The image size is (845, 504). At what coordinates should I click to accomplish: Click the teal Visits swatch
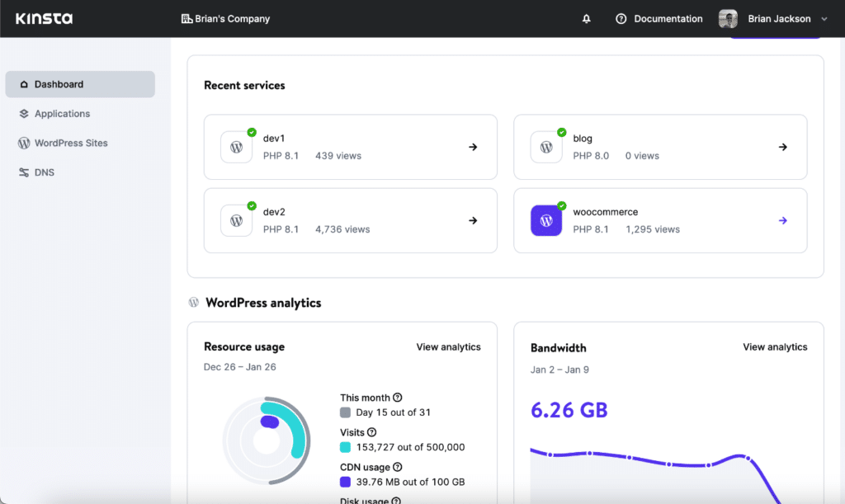click(346, 447)
